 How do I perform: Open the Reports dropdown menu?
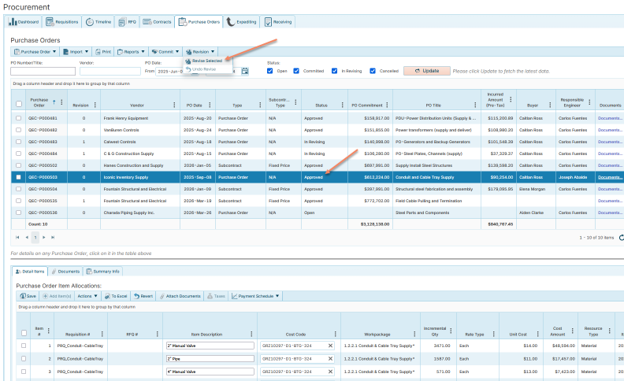(131, 52)
